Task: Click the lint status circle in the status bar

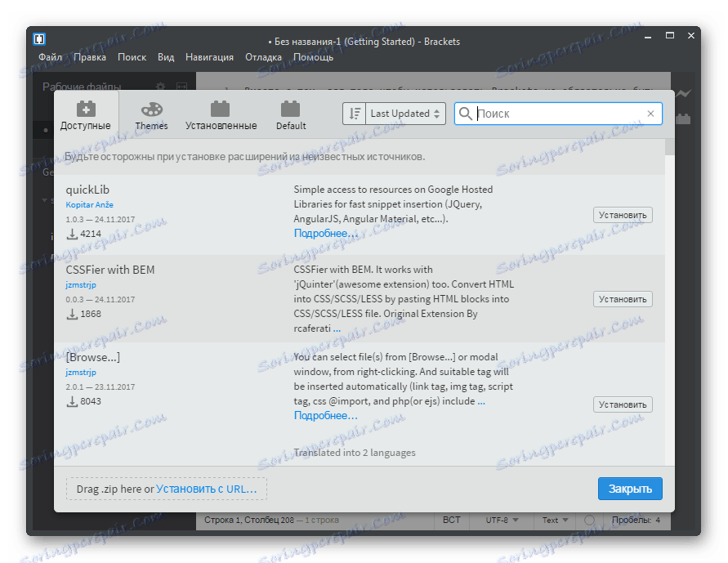Action: [x=588, y=520]
